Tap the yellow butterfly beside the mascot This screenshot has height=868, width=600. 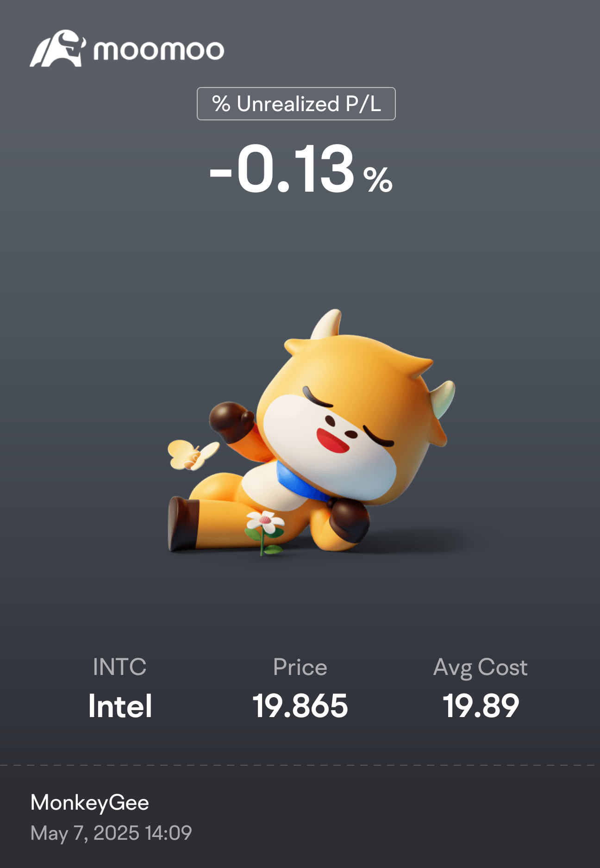click(193, 455)
